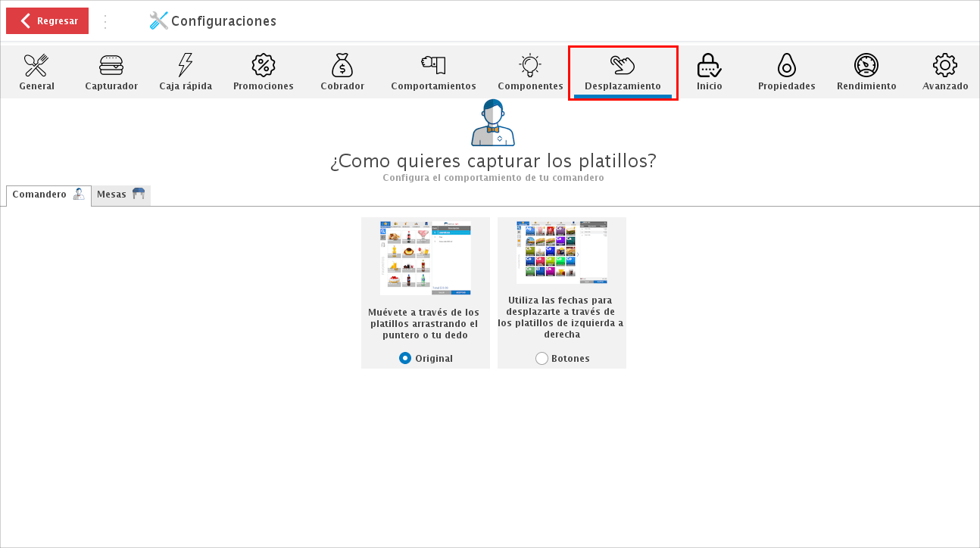Open Caja rápida settings

point(186,70)
